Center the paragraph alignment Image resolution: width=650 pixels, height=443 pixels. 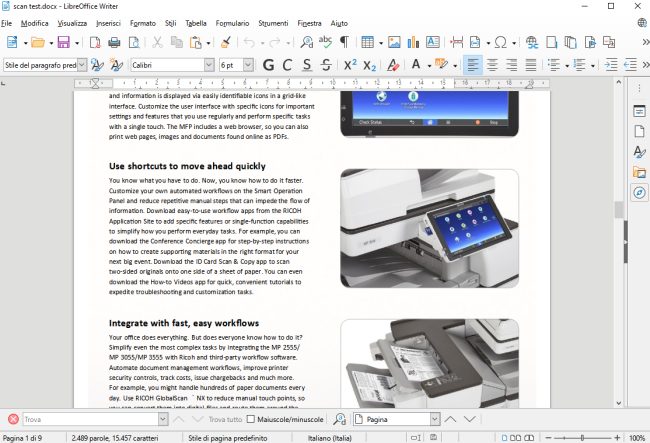click(x=492, y=65)
